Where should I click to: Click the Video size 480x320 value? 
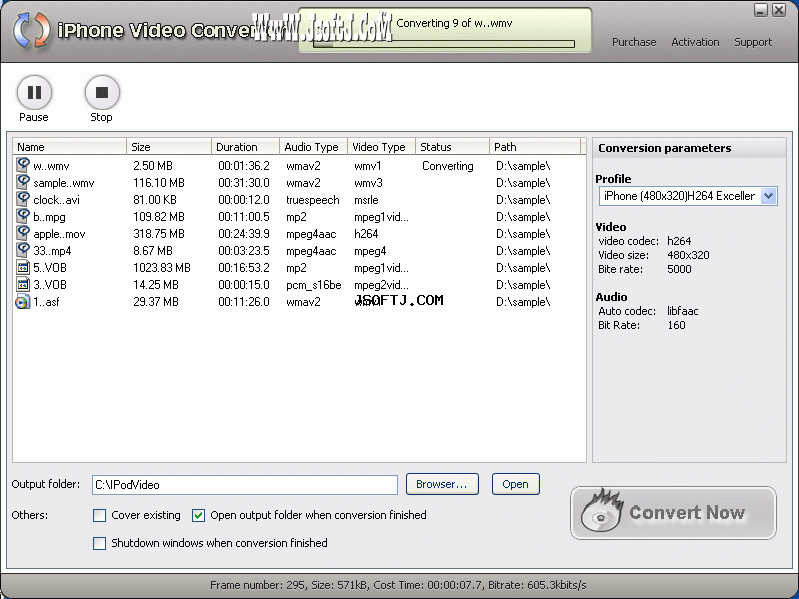(x=688, y=255)
